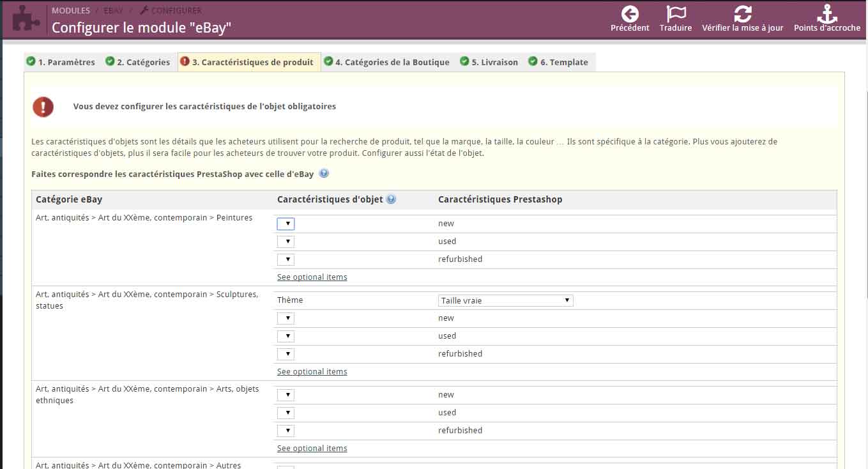This screenshot has width=868, height=469.
Task: Open Peintures dropdown for 'refurbished' condition
Action: coord(286,259)
